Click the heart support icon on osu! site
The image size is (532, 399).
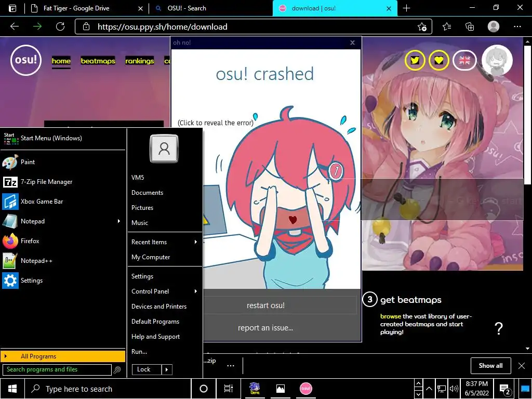pyautogui.click(x=438, y=60)
